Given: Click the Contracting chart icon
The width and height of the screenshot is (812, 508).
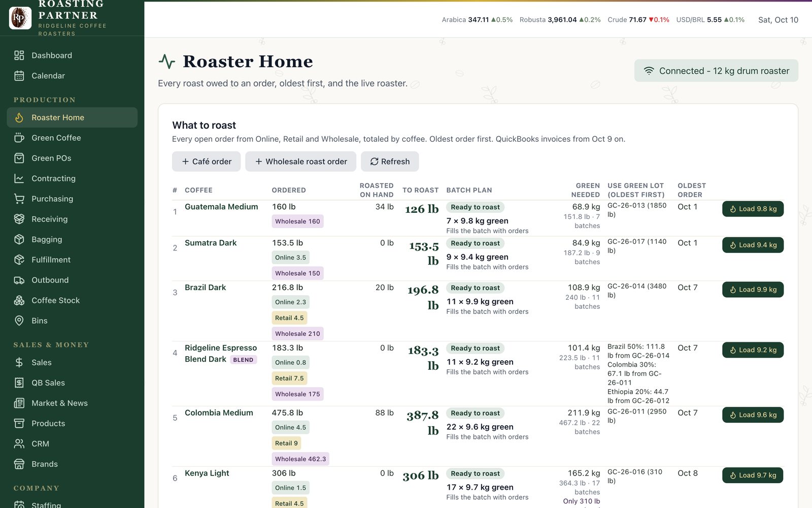Looking at the screenshot, I should point(19,178).
